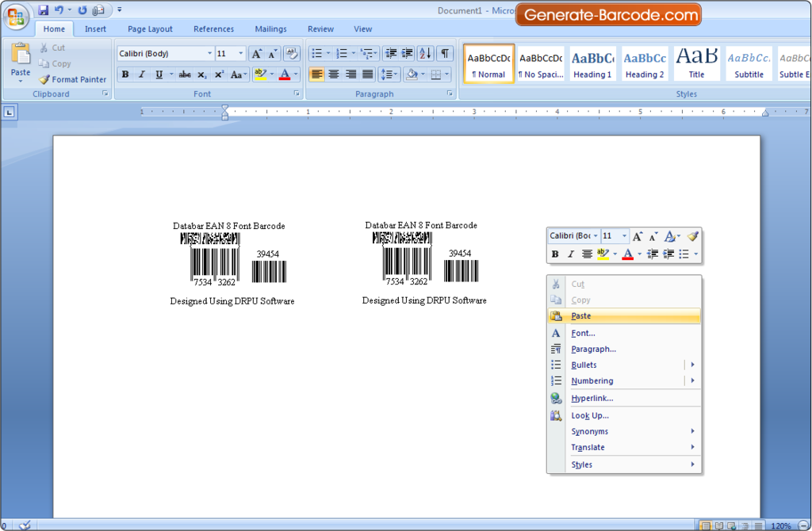Click Save on the Quick Access Toolbar
This screenshot has width=812, height=531.
tap(43, 10)
